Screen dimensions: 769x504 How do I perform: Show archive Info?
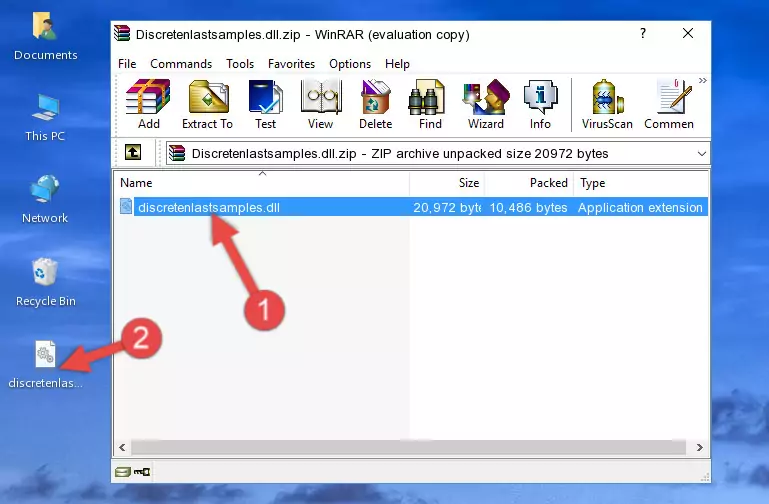coord(540,104)
